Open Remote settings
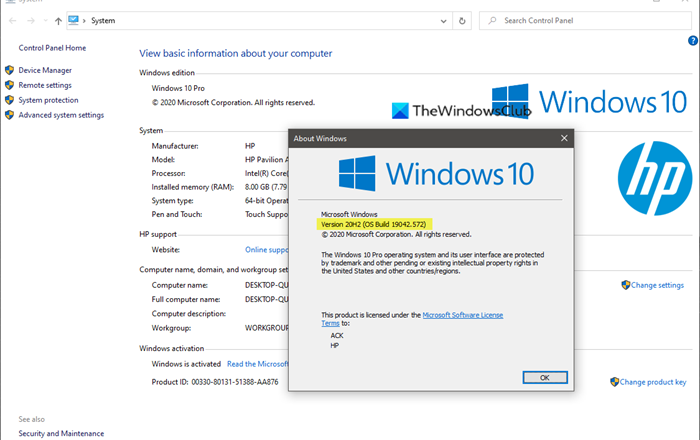The width and height of the screenshot is (700, 440). tap(45, 85)
